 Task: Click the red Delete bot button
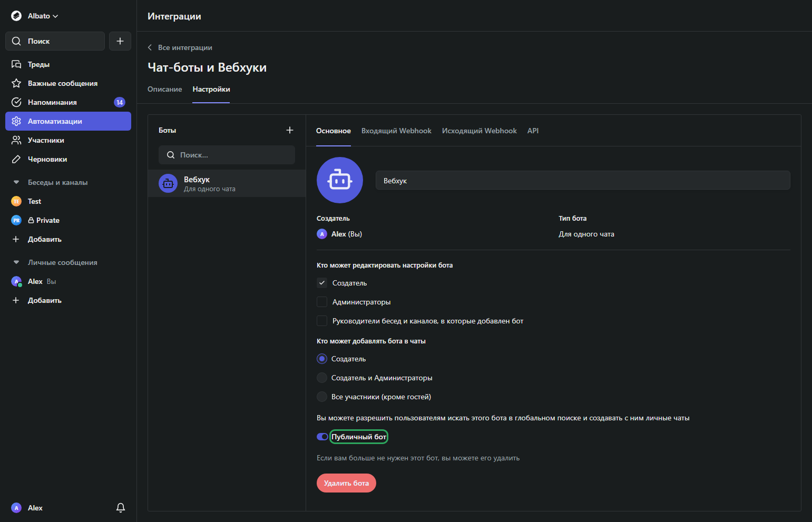(x=346, y=483)
